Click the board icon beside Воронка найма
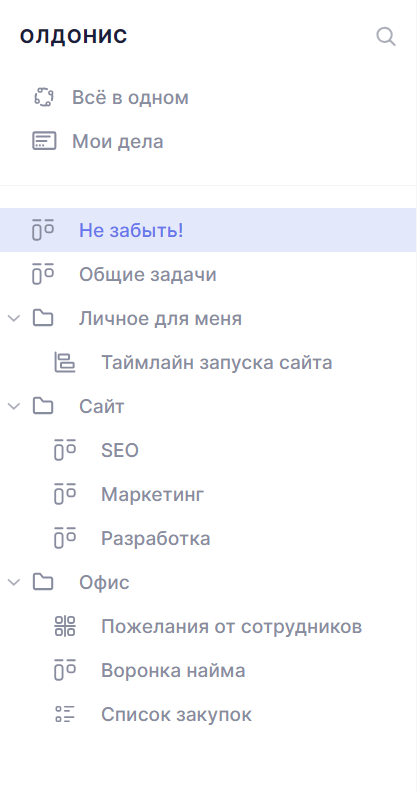Viewport: 417px width, 792px height. (65, 670)
